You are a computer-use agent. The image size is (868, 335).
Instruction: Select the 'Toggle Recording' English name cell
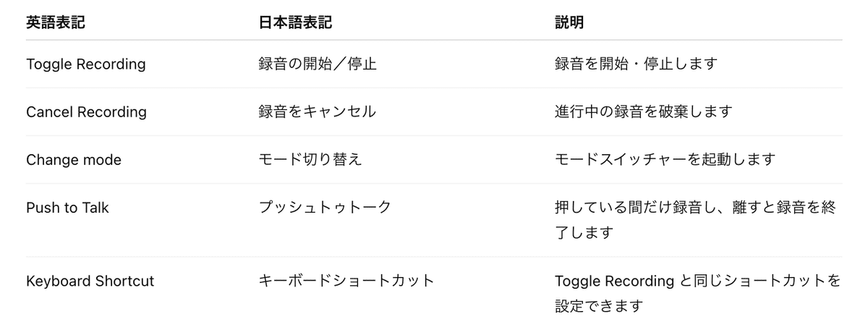(x=85, y=64)
